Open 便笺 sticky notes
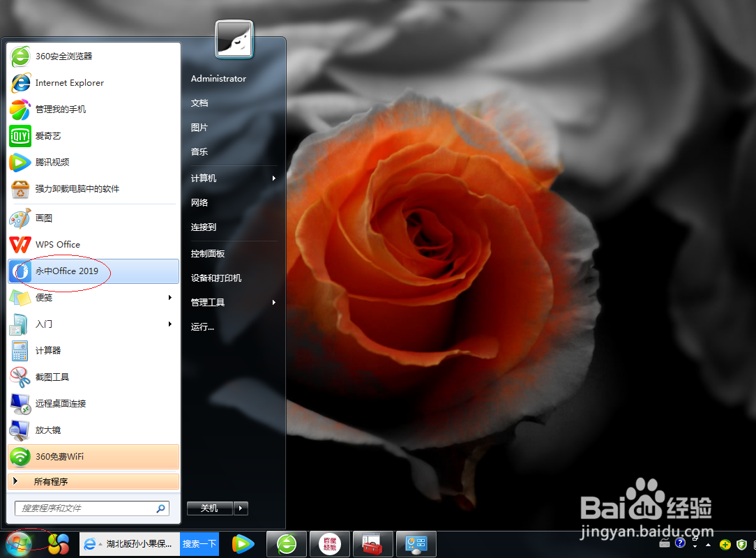Viewport: 756px width, 558px height. click(x=93, y=298)
